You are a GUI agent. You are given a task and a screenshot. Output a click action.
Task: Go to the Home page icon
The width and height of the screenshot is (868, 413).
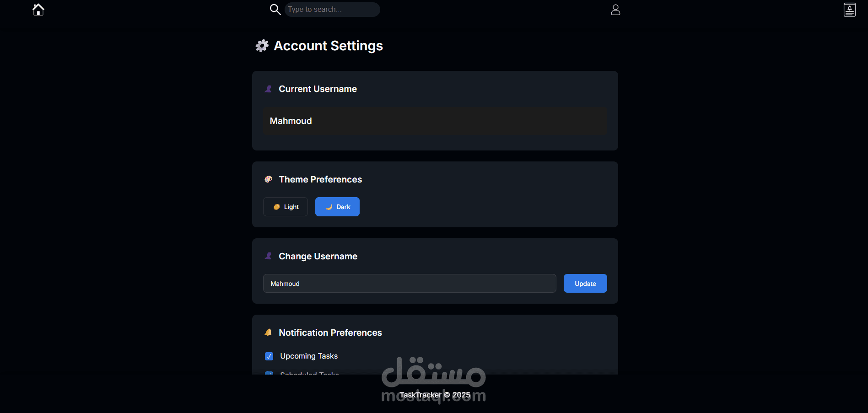[38, 10]
